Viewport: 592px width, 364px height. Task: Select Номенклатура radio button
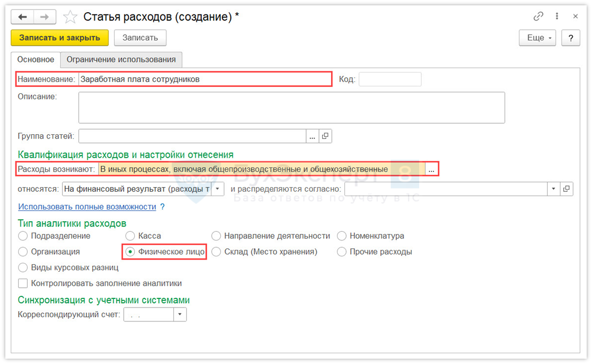pos(342,236)
